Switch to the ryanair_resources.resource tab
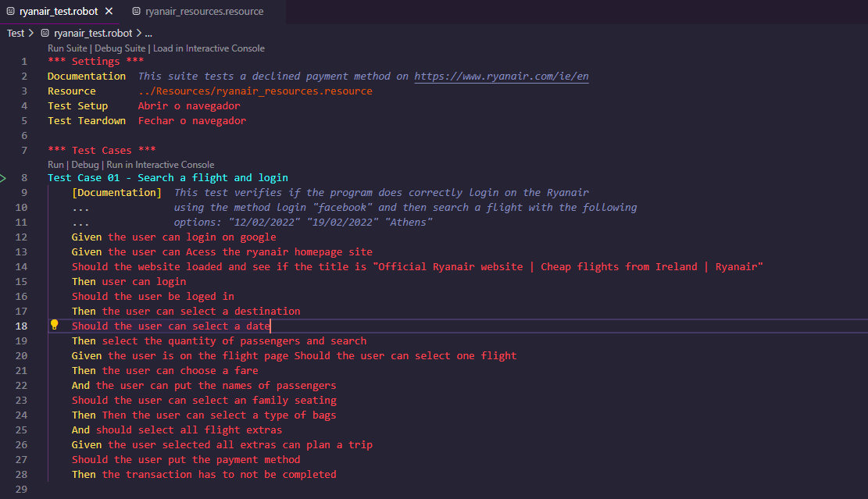Viewport: 868px width, 499px height. (x=204, y=12)
